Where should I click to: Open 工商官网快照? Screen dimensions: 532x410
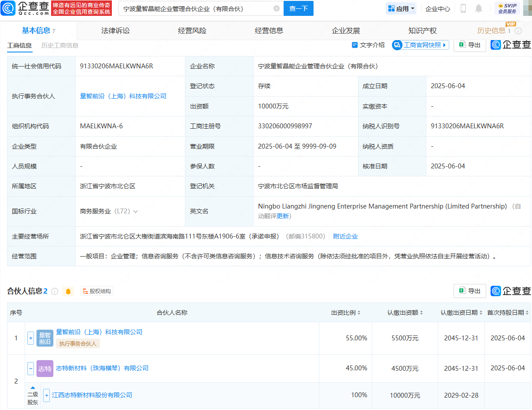click(x=421, y=45)
